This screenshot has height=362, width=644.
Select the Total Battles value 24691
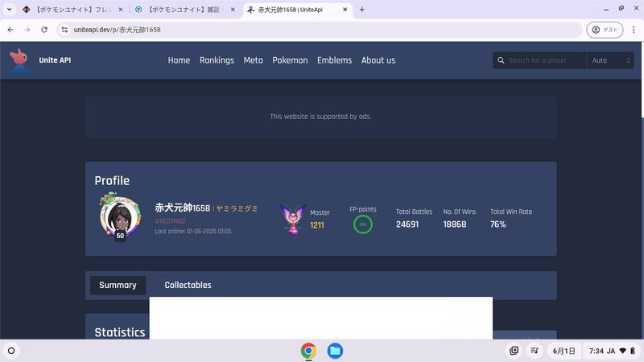(407, 224)
